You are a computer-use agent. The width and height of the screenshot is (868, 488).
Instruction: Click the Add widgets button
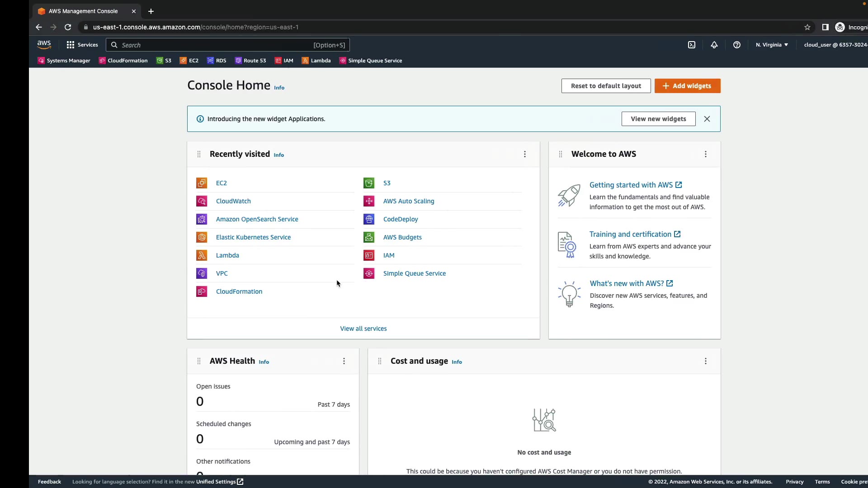coord(687,86)
